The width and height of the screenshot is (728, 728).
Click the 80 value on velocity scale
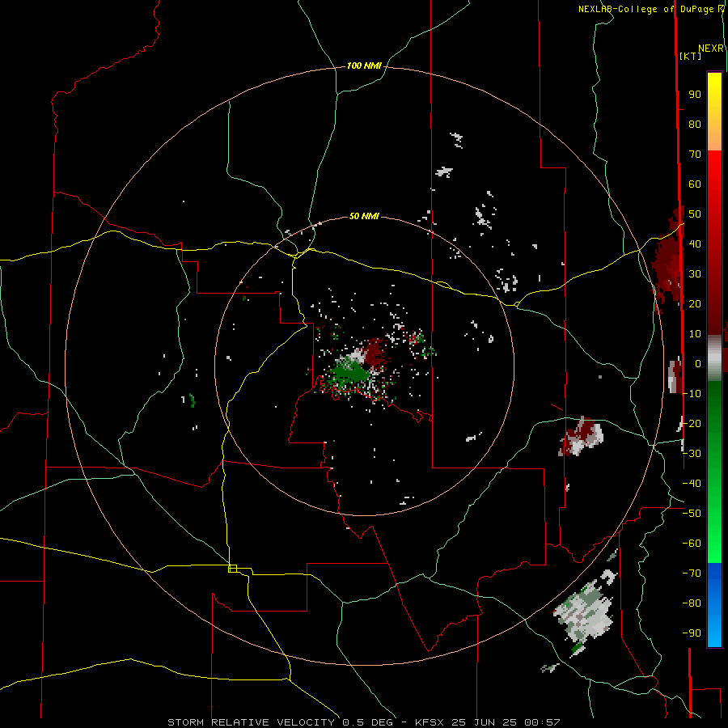pos(695,124)
